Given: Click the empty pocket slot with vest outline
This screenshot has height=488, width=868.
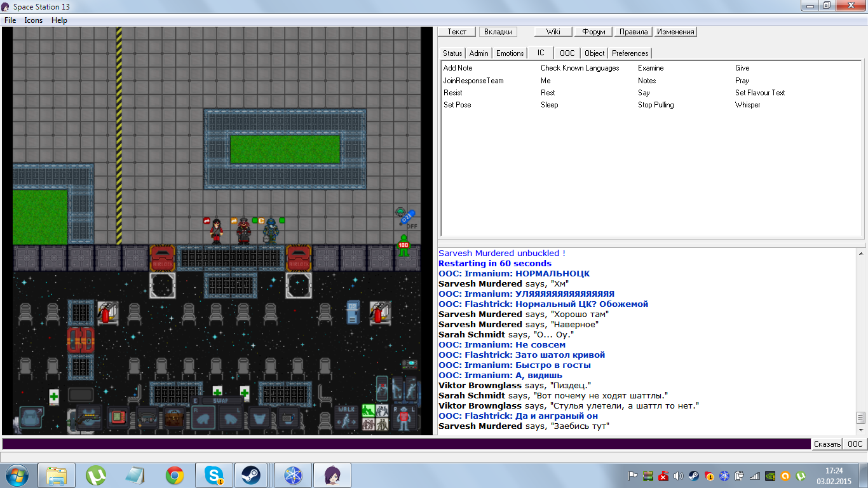Looking at the screenshot, I should coord(259,417).
